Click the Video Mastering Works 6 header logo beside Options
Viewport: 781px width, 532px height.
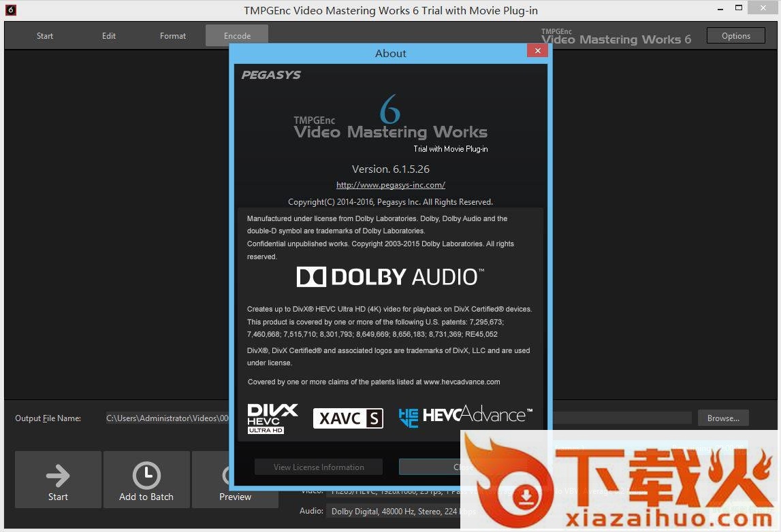click(x=616, y=37)
